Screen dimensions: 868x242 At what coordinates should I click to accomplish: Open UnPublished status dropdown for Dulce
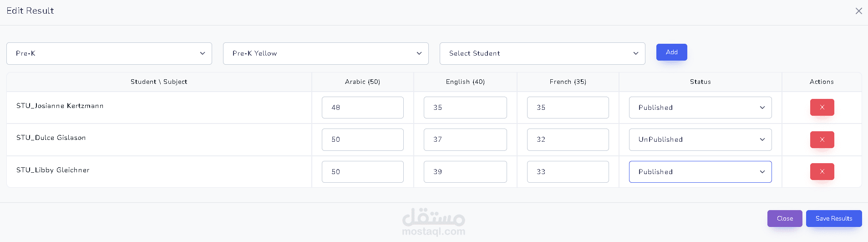pos(700,140)
